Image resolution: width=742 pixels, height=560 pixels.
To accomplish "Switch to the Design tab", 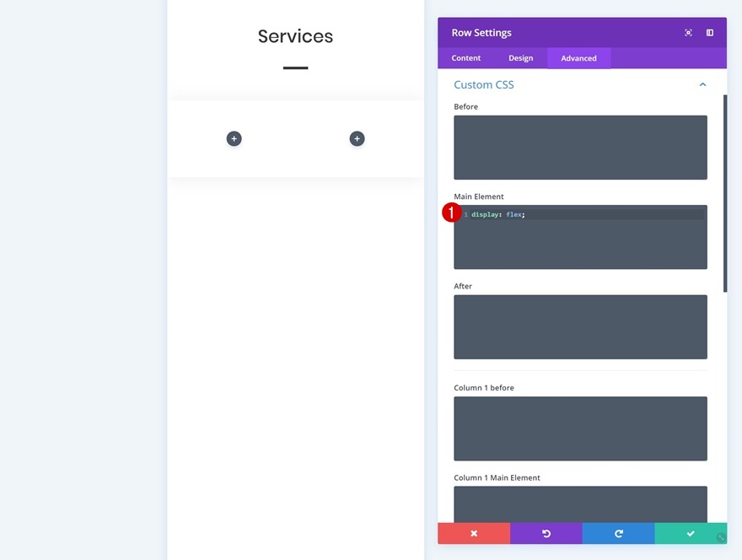I will pyautogui.click(x=520, y=57).
